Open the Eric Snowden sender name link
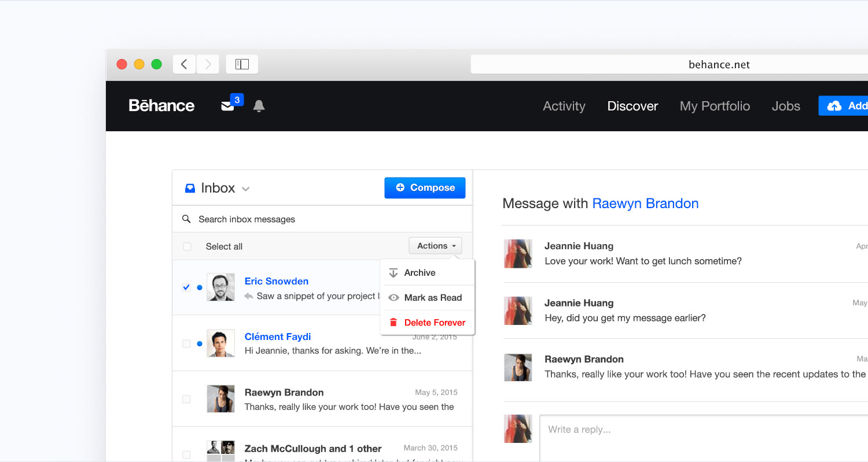 [x=277, y=281]
